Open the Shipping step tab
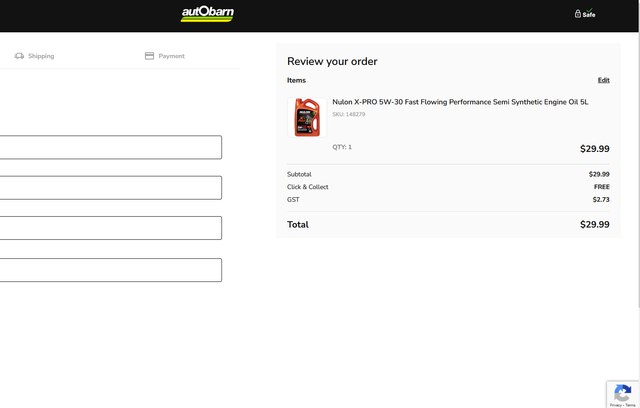This screenshot has height=408, width=640. click(x=34, y=56)
